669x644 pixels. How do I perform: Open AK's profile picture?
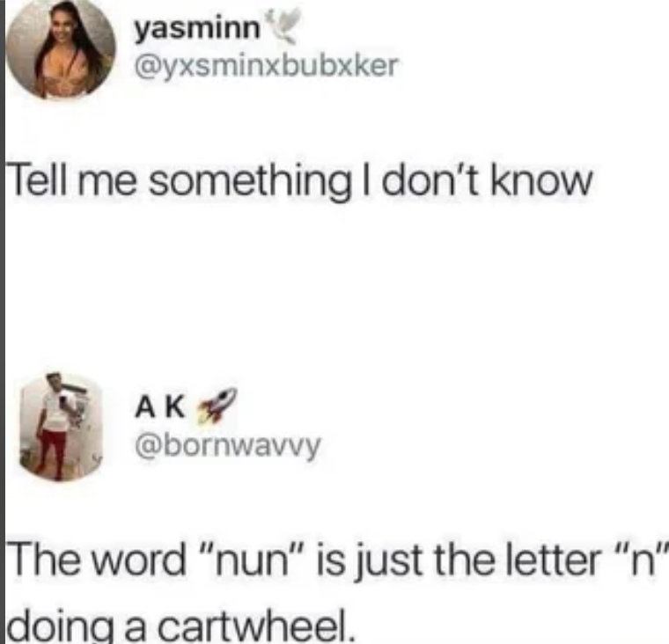61,427
